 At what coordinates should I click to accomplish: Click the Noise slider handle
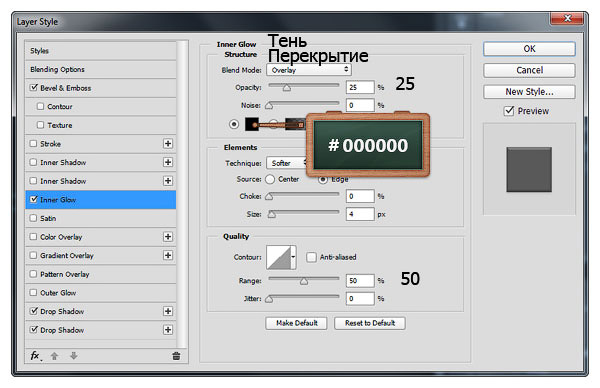point(269,106)
